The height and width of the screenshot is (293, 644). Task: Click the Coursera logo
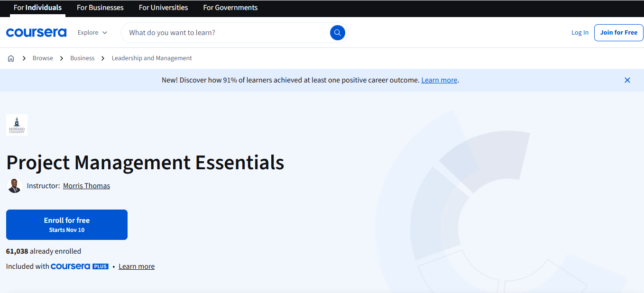click(x=36, y=32)
